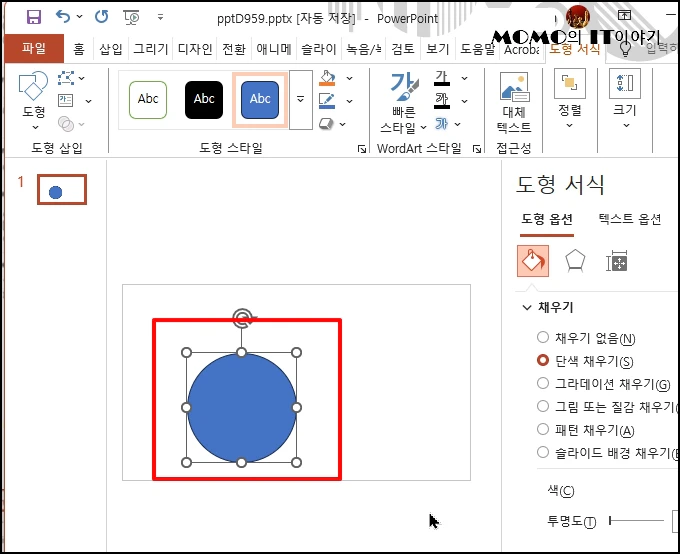680x554 pixels.
Task: Adjust the 투명도 transparency slider
Action: [636, 521]
